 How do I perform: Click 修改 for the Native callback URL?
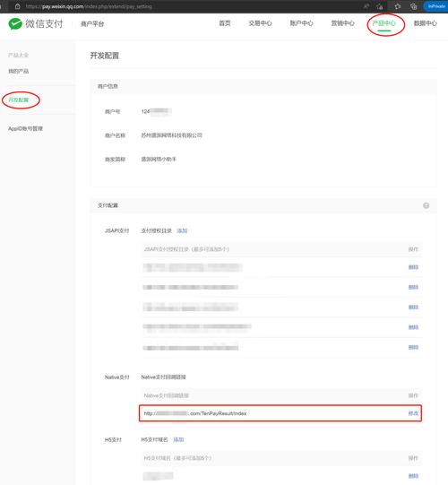point(413,413)
